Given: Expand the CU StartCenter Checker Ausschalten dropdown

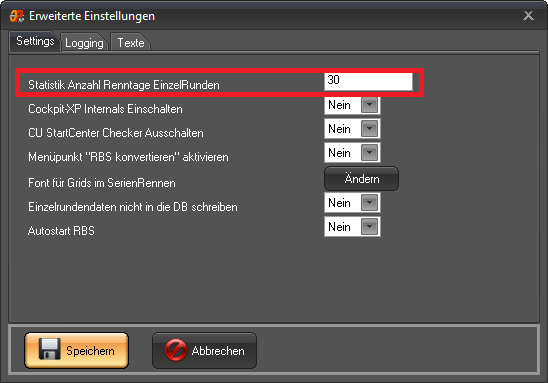Looking at the screenshot, I should coord(369,129).
